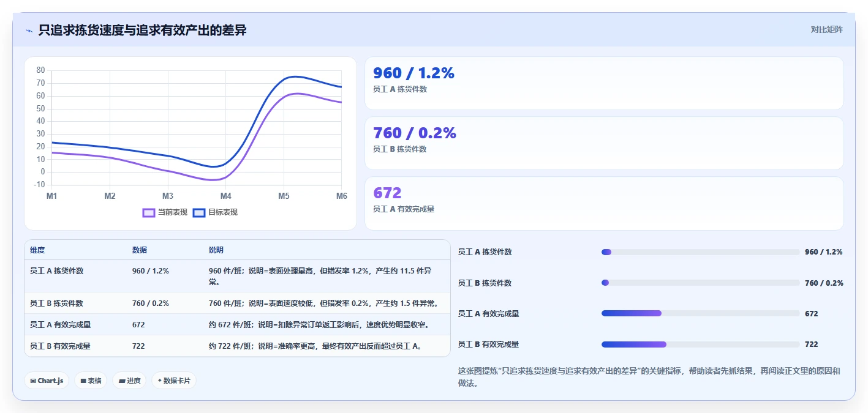The height and width of the screenshot is (413, 868).
Task: Click the M1 x-axis label
Action: click(52, 196)
